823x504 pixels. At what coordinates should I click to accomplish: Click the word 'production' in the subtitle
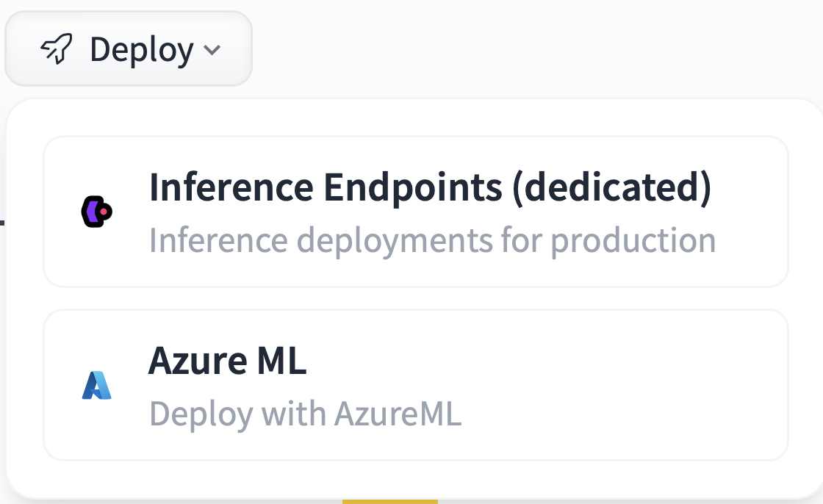click(633, 240)
